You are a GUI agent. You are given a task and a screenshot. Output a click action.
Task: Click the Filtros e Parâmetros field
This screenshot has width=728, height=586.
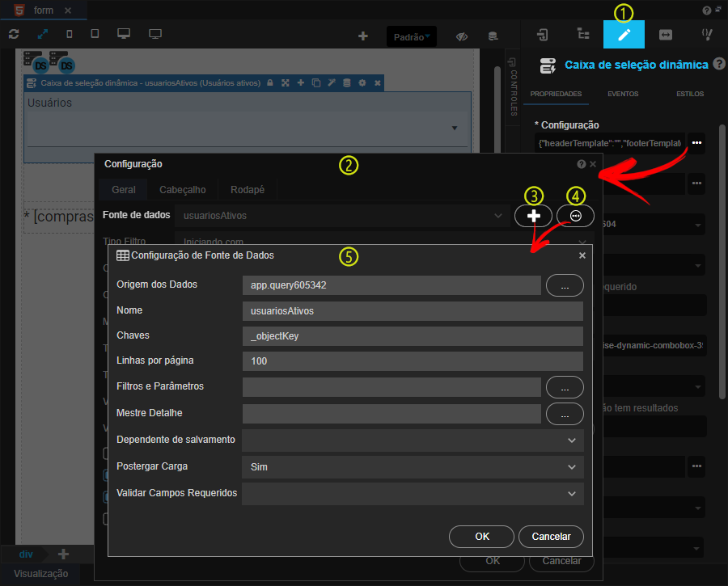point(392,387)
